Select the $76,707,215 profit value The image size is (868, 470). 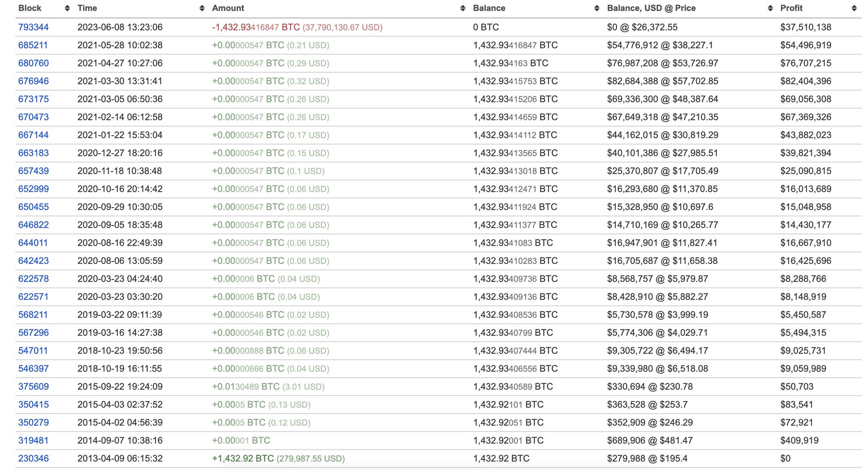coord(806,64)
